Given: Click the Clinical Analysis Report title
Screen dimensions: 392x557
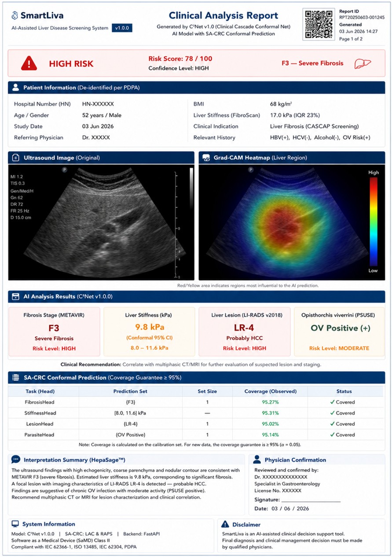Looking at the screenshot, I should (223, 16).
